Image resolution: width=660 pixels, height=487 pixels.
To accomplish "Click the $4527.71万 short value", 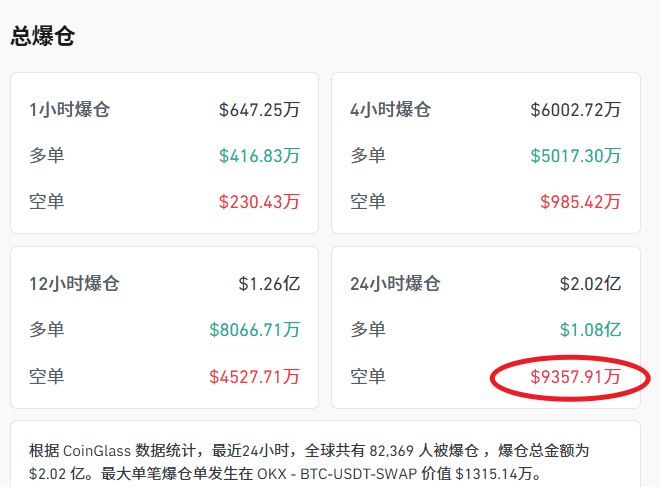I will coord(255,377).
